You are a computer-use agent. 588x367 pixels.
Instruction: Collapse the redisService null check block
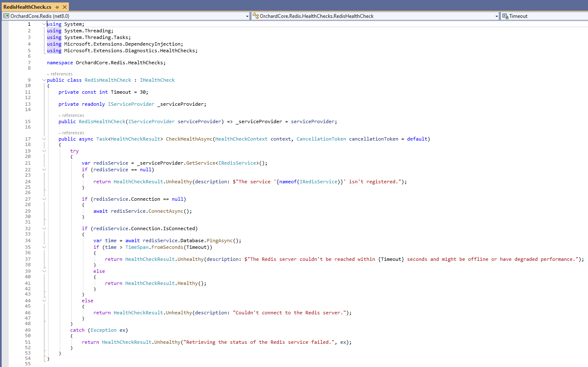[x=44, y=170]
